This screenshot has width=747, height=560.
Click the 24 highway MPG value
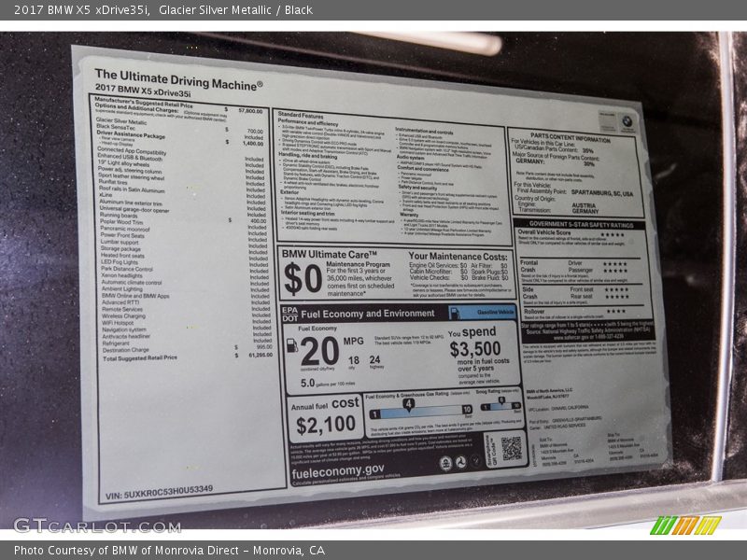point(375,359)
